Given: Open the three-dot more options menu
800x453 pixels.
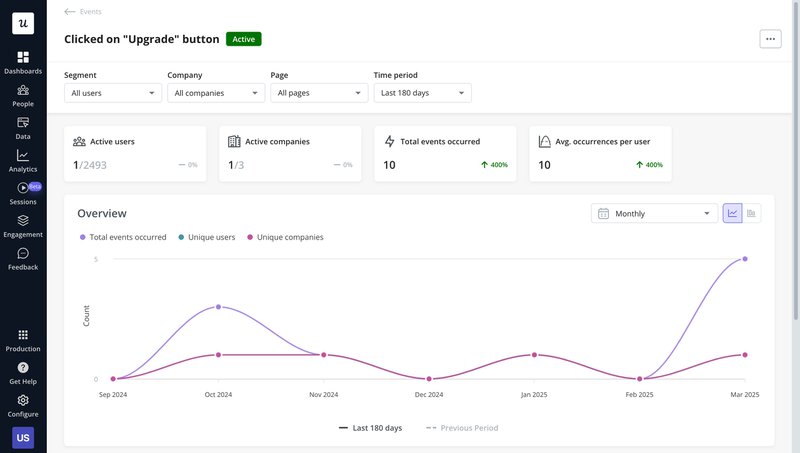Looking at the screenshot, I should 770,39.
